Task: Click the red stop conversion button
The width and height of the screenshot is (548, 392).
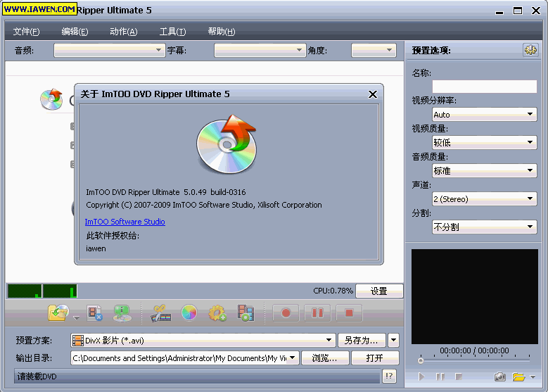Action: [x=349, y=313]
